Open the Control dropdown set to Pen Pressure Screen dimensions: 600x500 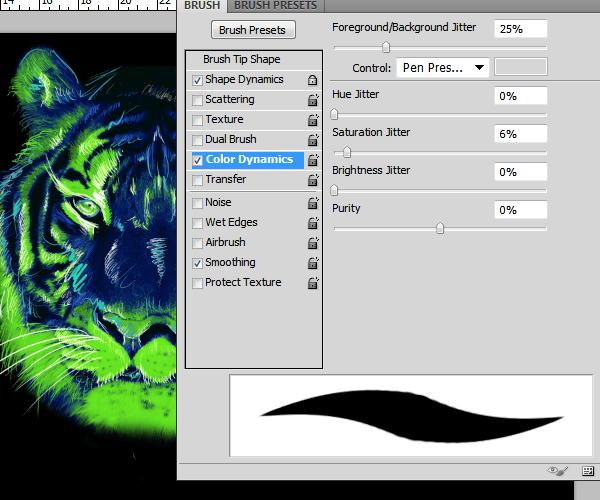(443, 68)
